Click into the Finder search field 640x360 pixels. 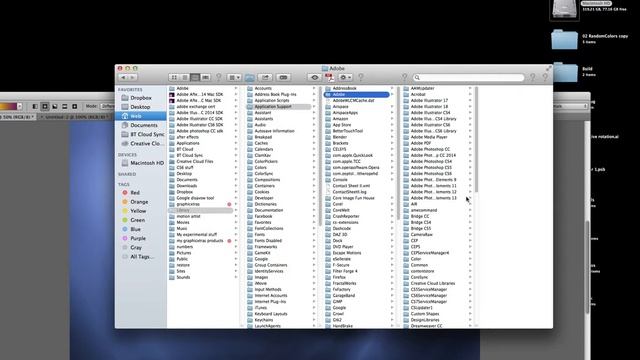(469, 78)
